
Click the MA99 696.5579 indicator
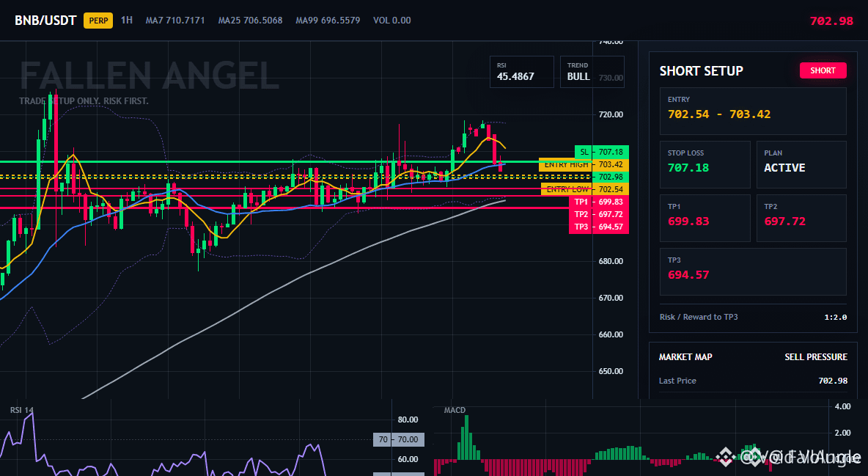pos(328,21)
